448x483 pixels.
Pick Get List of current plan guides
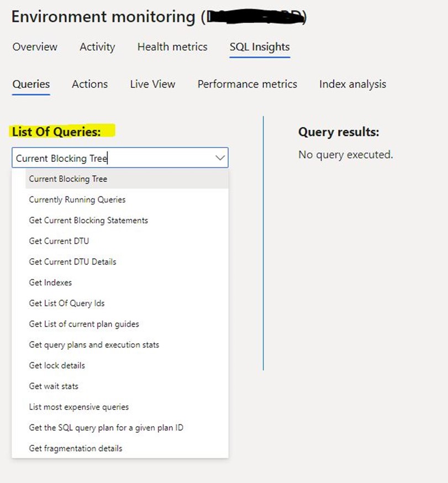tap(127, 324)
